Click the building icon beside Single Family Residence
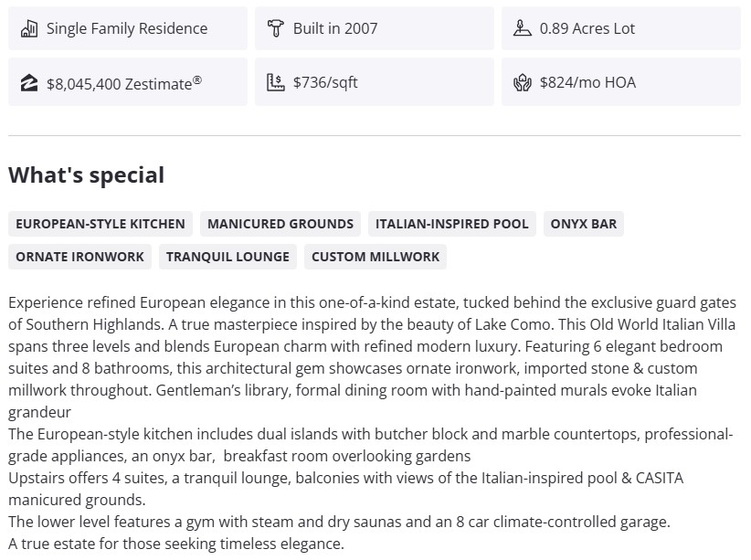Screen dimensions: 751x560 point(29,28)
